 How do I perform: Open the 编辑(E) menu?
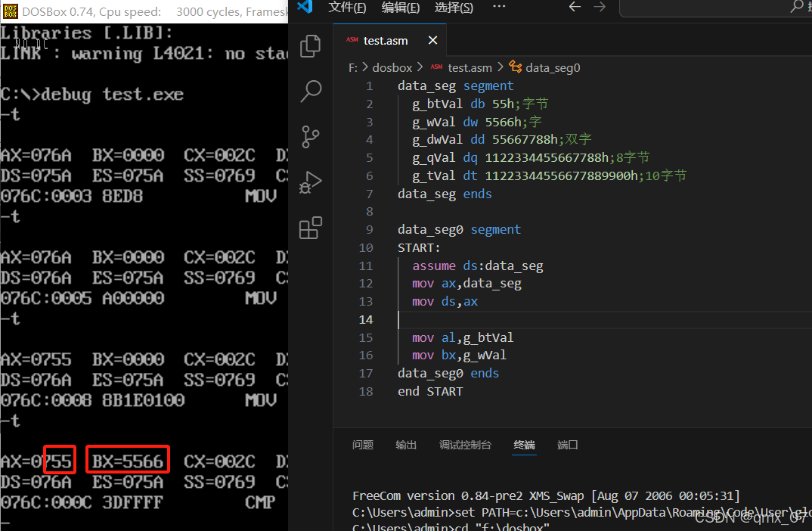click(x=400, y=8)
